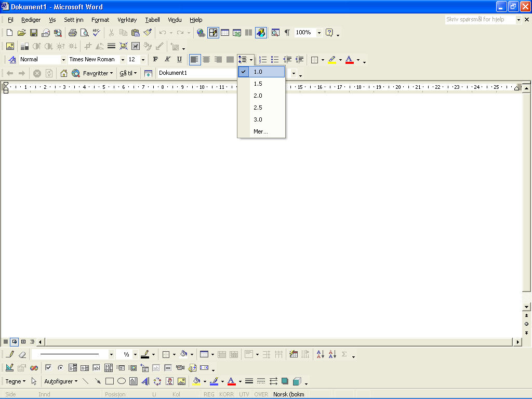Apply fill color paint bucket on drawing toolbar
This screenshot has height=399, width=532.
196,381
